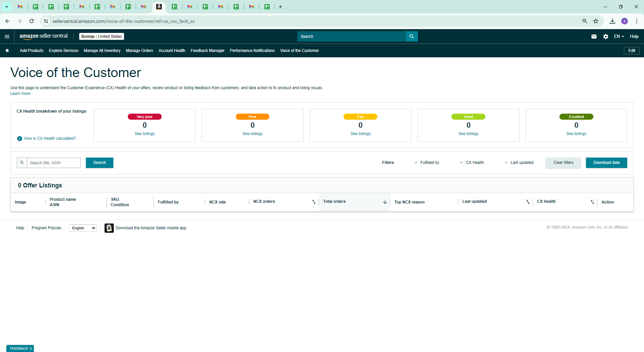Click the Amazon Seller mobile app icon
The image size is (644, 352).
pyautogui.click(x=109, y=228)
